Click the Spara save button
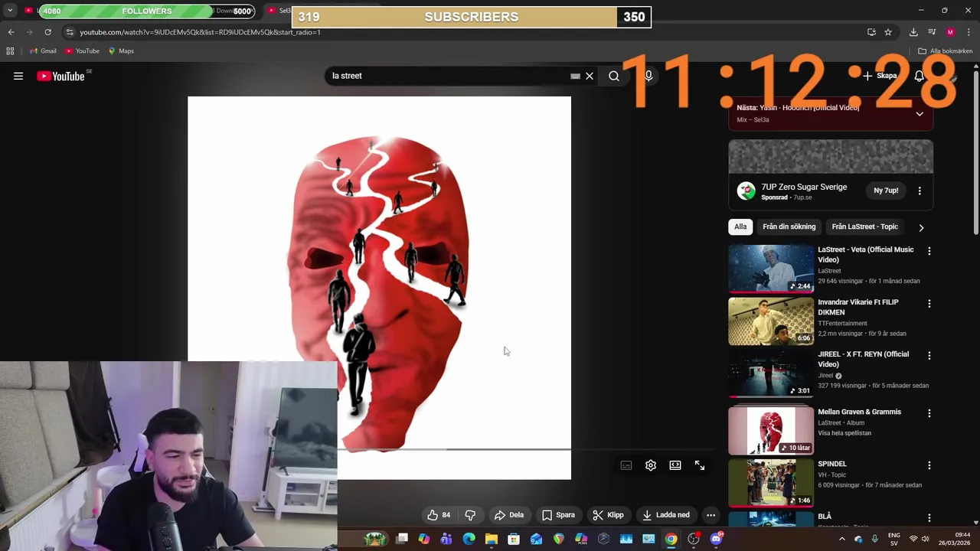The image size is (980, 551). [558, 515]
